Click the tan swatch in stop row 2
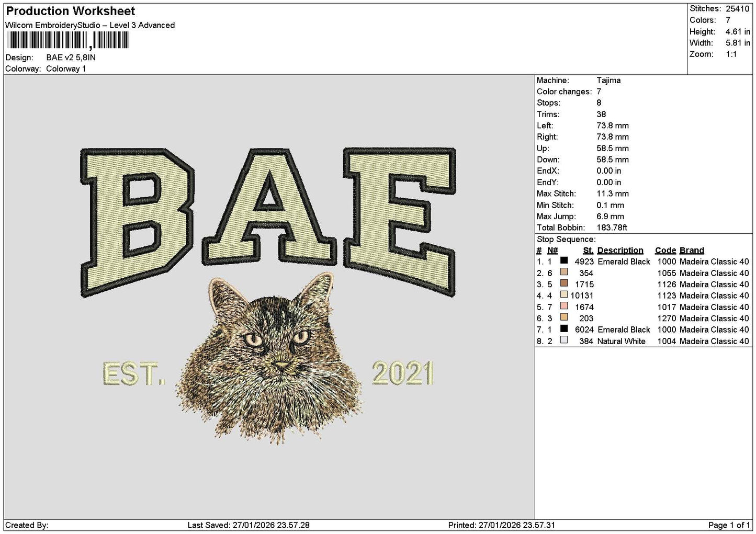 point(563,272)
